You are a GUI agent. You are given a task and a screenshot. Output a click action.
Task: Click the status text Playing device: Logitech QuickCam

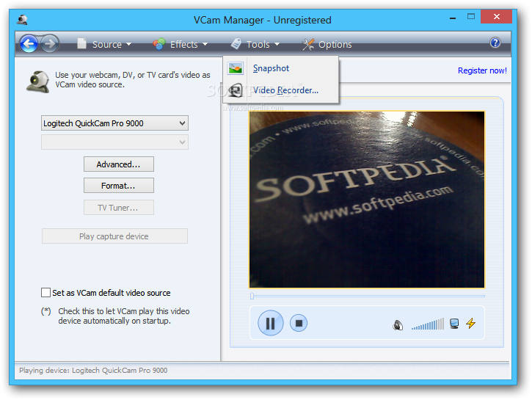(93, 370)
